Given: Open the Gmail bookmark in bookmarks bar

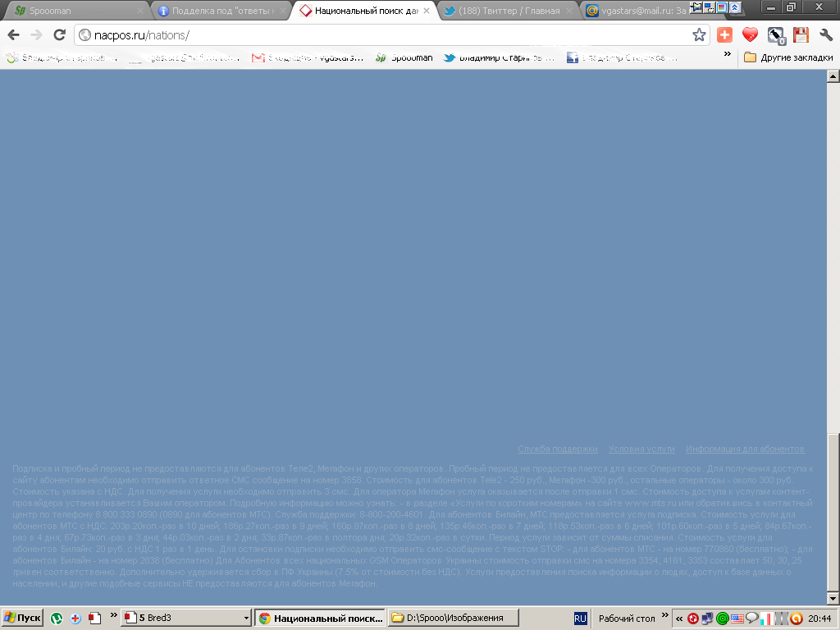Looking at the screenshot, I should pyautogui.click(x=308, y=57).
